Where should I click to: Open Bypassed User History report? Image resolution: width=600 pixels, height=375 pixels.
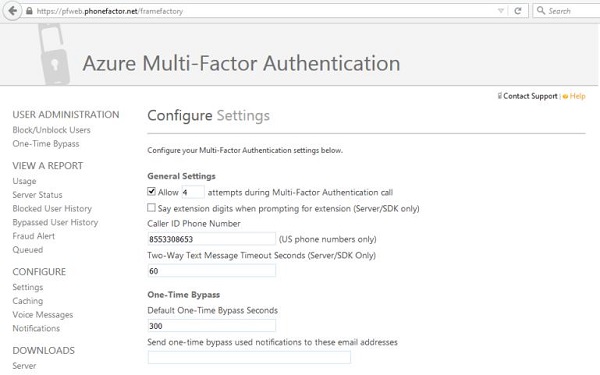point(55,222)
